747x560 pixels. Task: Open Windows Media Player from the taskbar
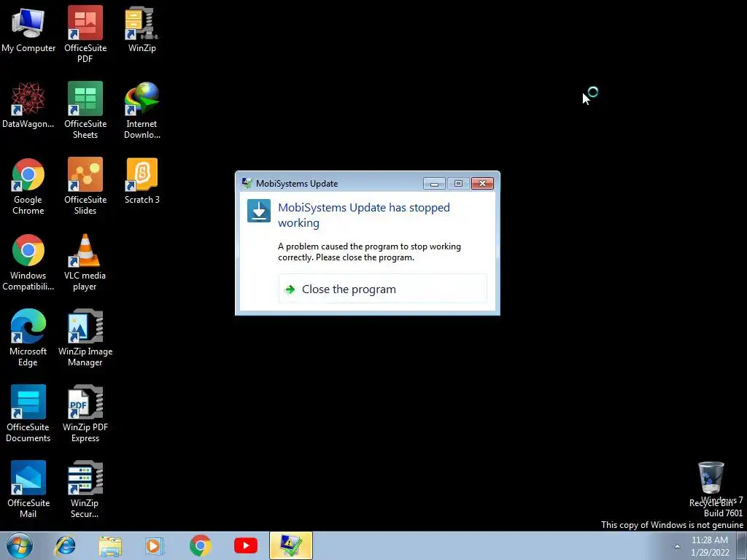[155, 545]
